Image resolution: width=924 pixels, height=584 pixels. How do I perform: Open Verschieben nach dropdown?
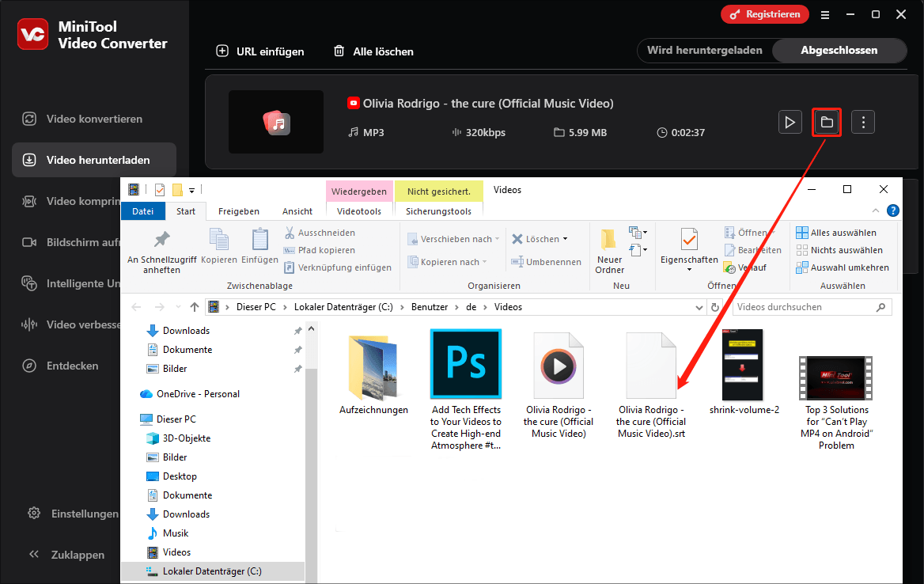click(x=453, y=239)
